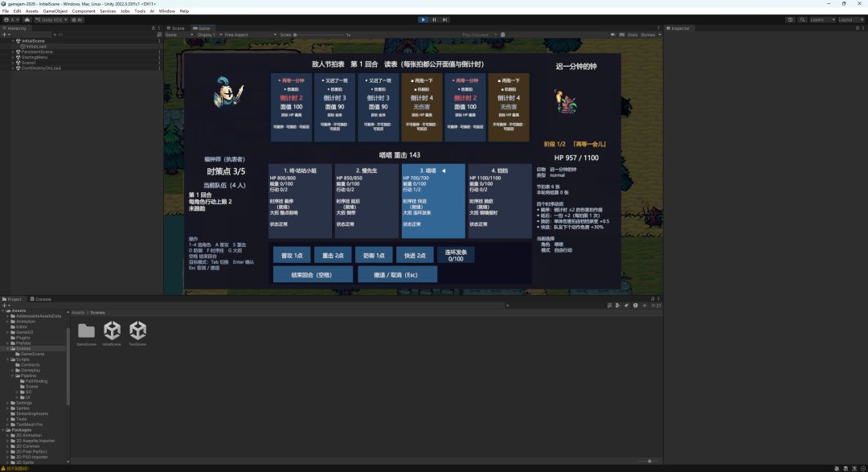Open the GameObject menu
Screen dimensions: 868x472
(55, 11)
